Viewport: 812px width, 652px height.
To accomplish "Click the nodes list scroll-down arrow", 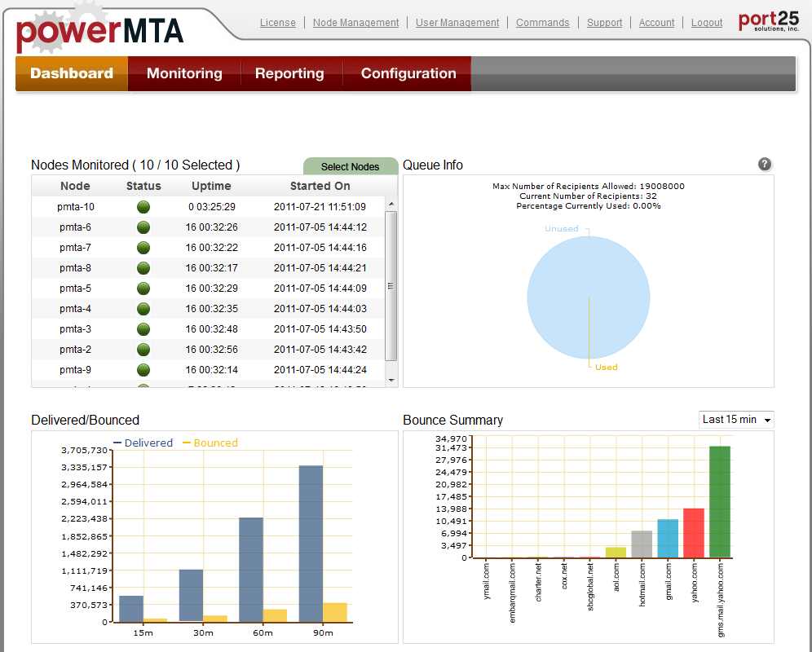I will [391, 380].
